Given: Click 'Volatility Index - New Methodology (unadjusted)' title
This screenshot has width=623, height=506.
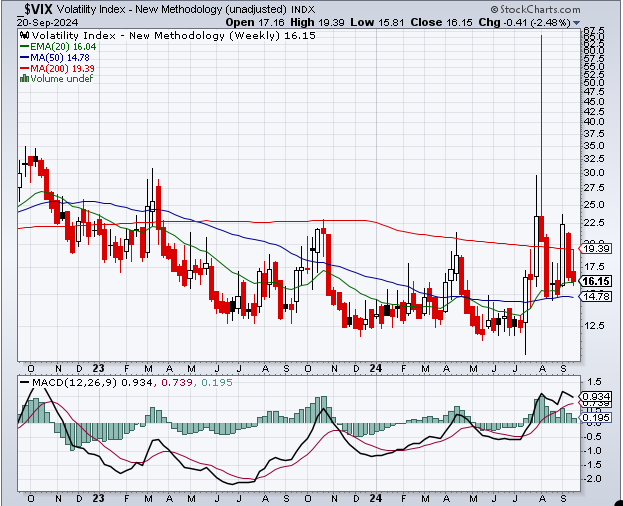Looking at the screenshot, I should (x=172, y=9).
